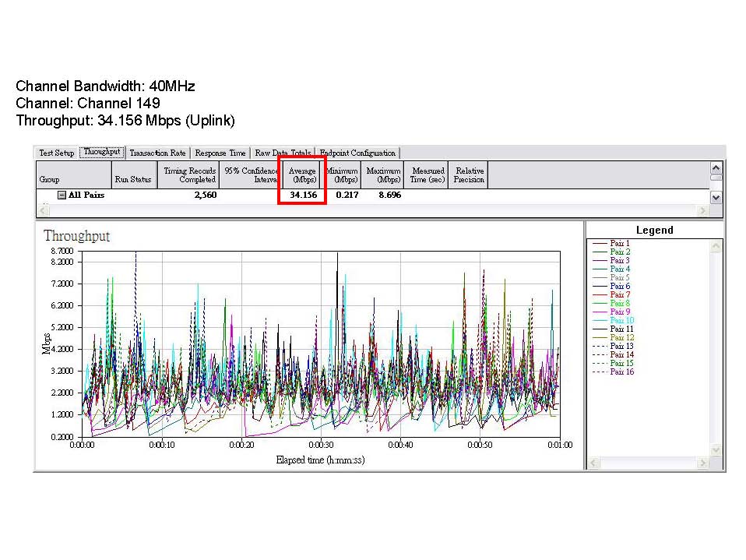The width and height of the screenshot is (746, 560).
Task: Click the 0:01:00 time axis label
Action: 560,445
